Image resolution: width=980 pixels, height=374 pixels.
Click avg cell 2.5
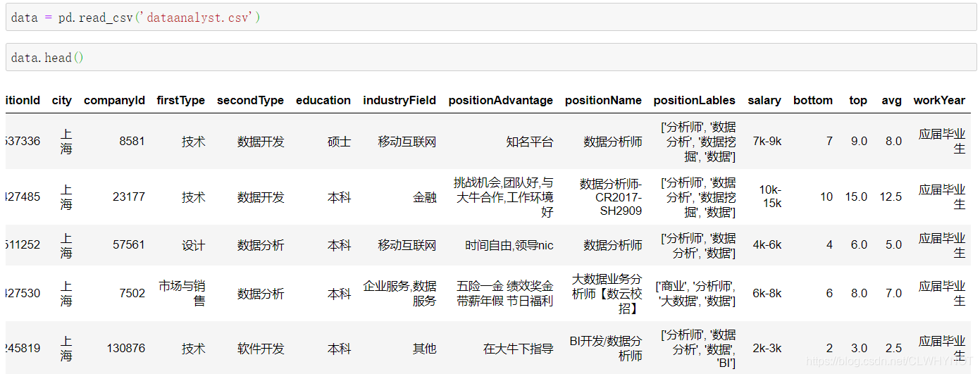click(893, 349)
